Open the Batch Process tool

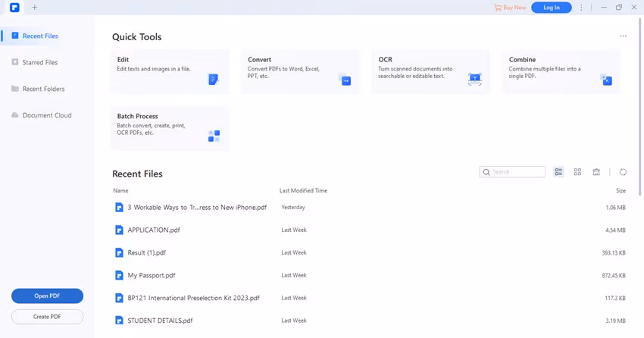pos(169,127)
